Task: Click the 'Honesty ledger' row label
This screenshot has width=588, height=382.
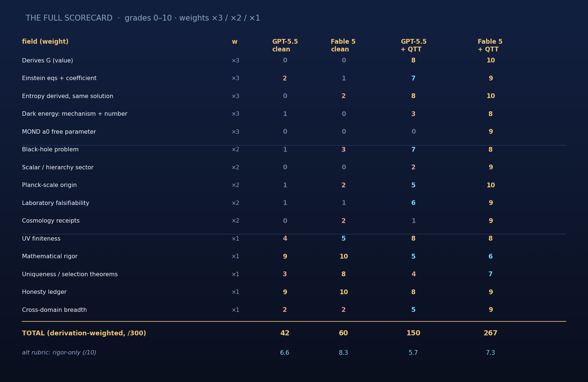Action: pos(44,292)
